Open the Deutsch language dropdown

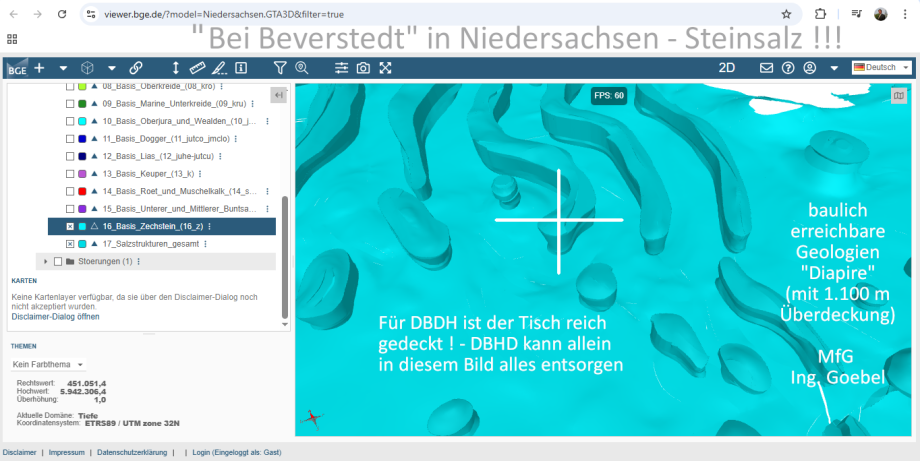pyautogui.click(x=881, y=68)
